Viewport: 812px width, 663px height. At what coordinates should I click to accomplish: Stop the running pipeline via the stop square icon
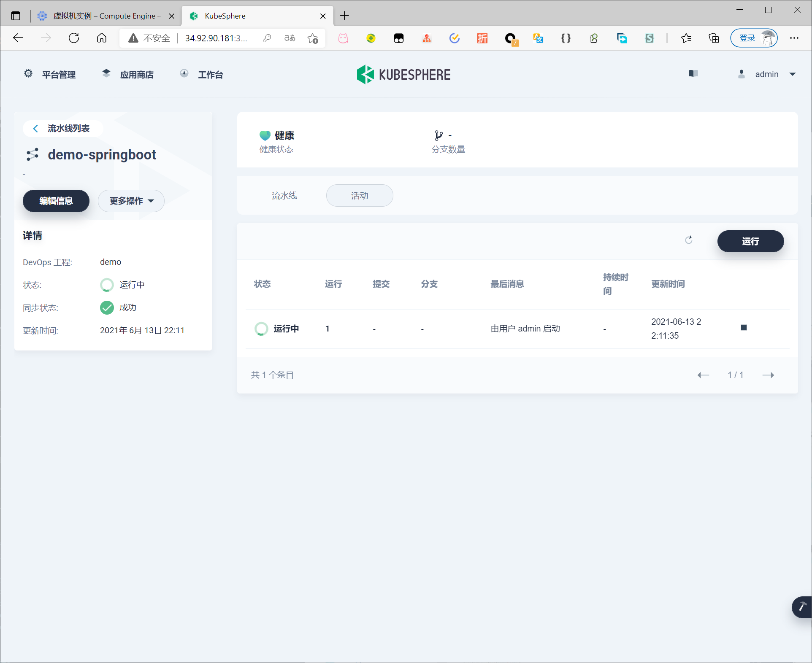744,328
